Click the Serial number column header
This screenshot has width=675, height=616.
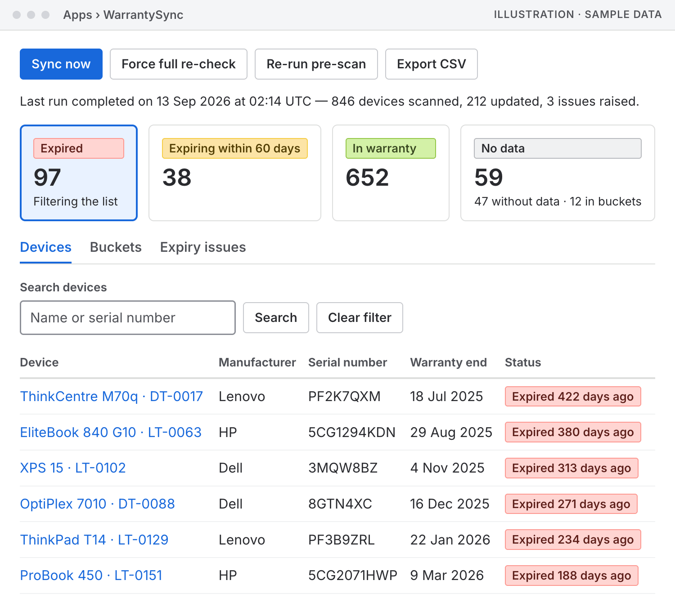tap(347, 362)
